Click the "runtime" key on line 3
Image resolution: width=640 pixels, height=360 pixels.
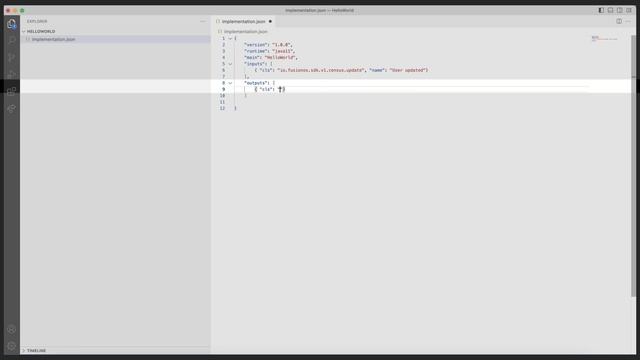point(256,51)
